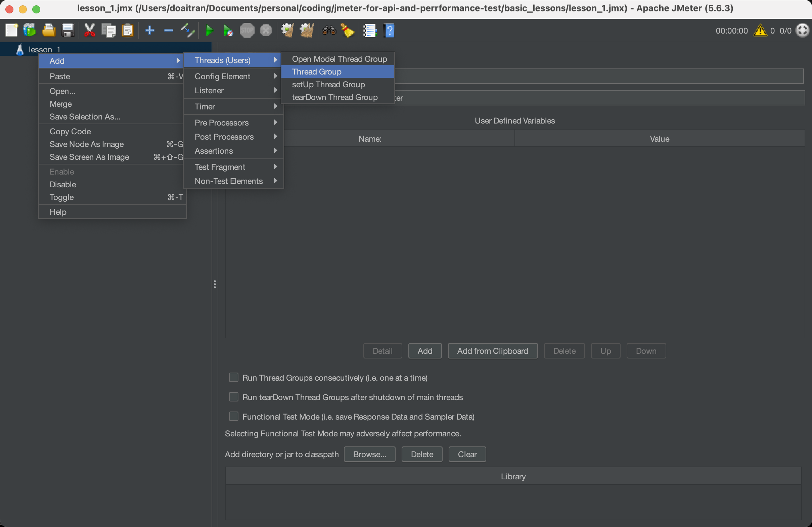Click the New test plan icon

[11, 31]
